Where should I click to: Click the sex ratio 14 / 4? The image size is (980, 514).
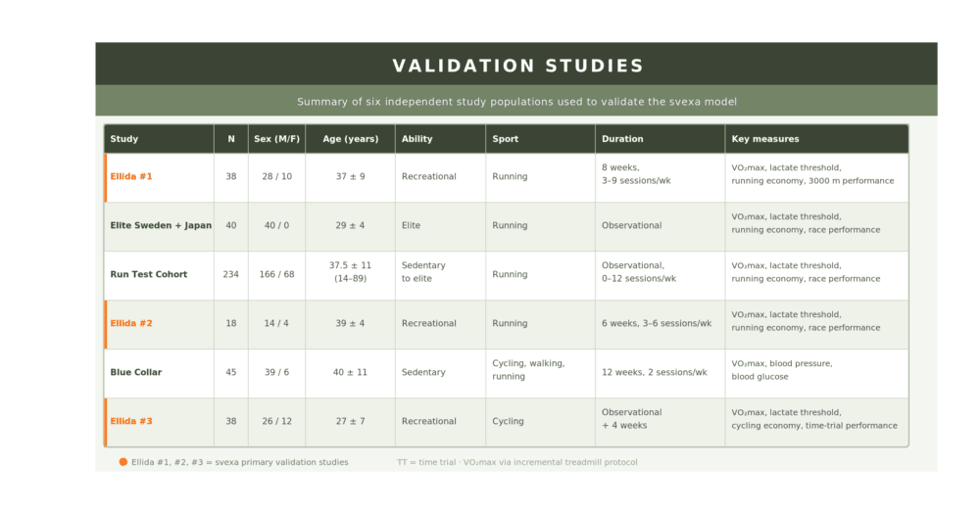pyautogui.click(x=277, y=323)
